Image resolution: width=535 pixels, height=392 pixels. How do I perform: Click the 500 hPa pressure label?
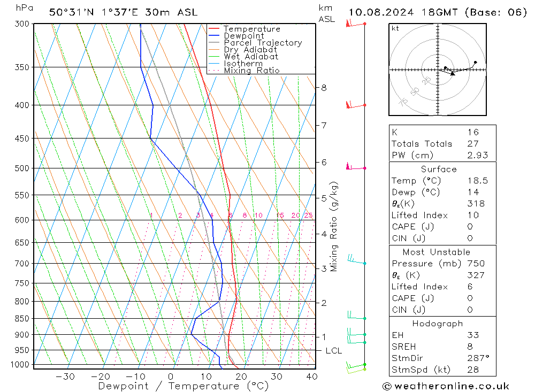coord(22,168)
